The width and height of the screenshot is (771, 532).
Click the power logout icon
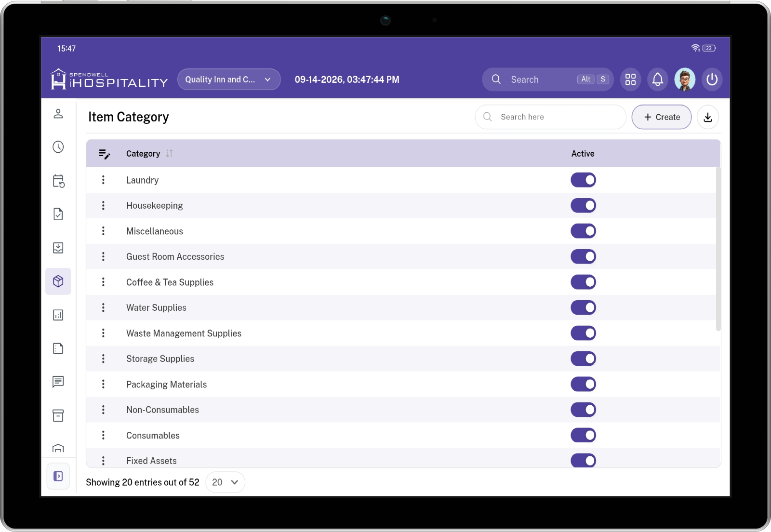tap(712, 80)
